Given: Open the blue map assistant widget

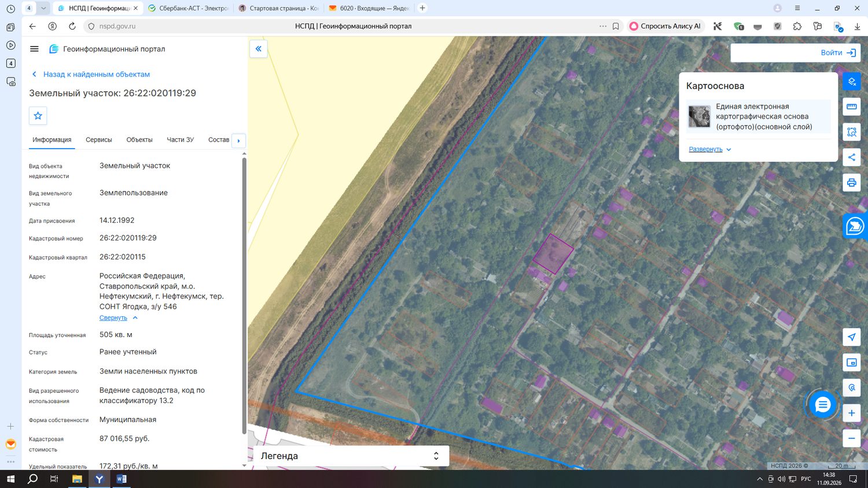Looking at the screenshot, I should point(855,225).
